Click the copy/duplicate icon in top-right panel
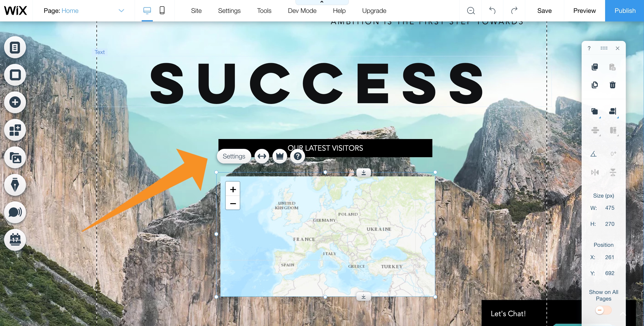The width and height of the screenshot is (644, 326). coord(595,85)
